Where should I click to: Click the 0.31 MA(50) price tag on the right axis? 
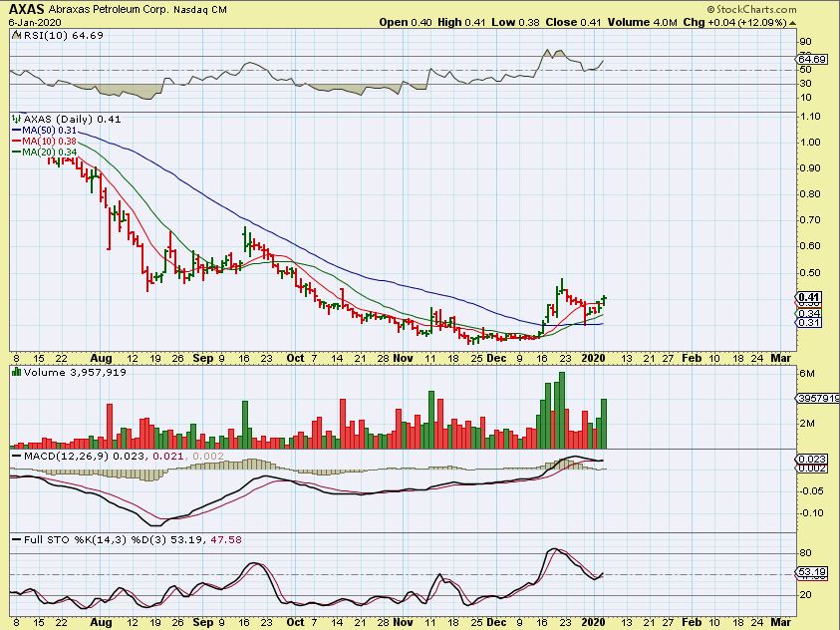[809, 323]
